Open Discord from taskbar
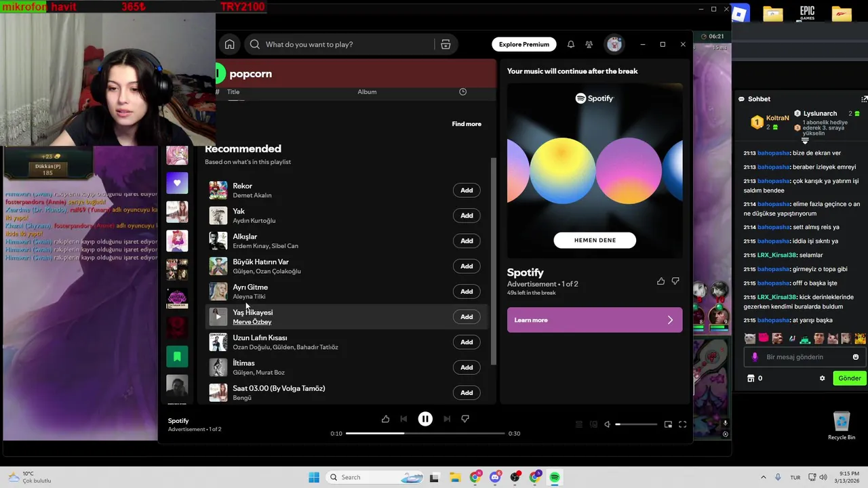 point(496,477)
